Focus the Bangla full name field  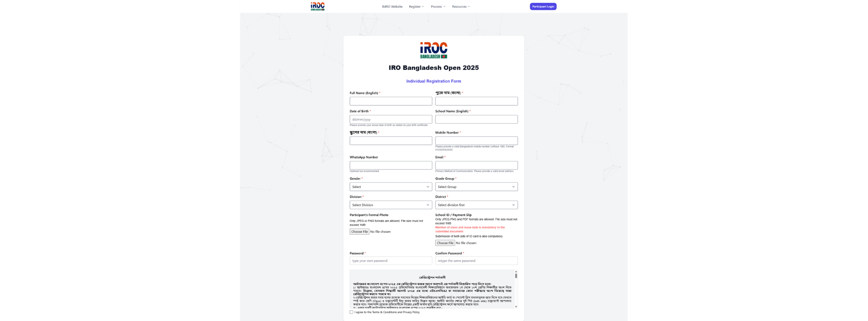pos(476,101)
